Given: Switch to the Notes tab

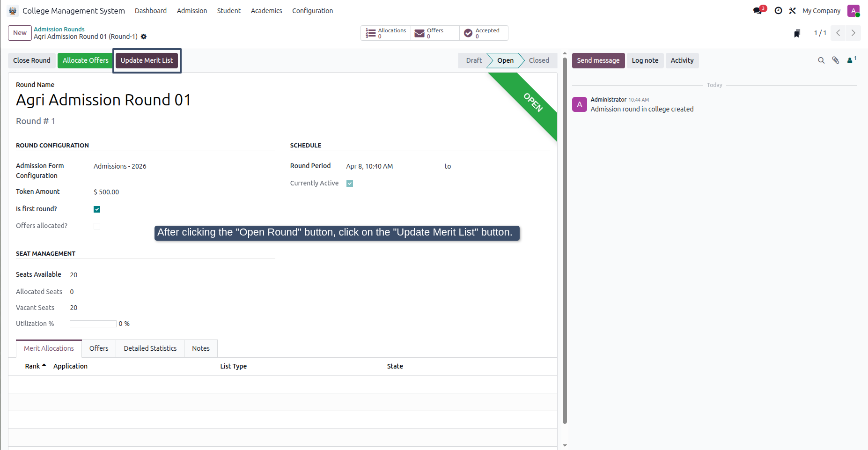Looking at the screenshot, I should coord(201,348).
